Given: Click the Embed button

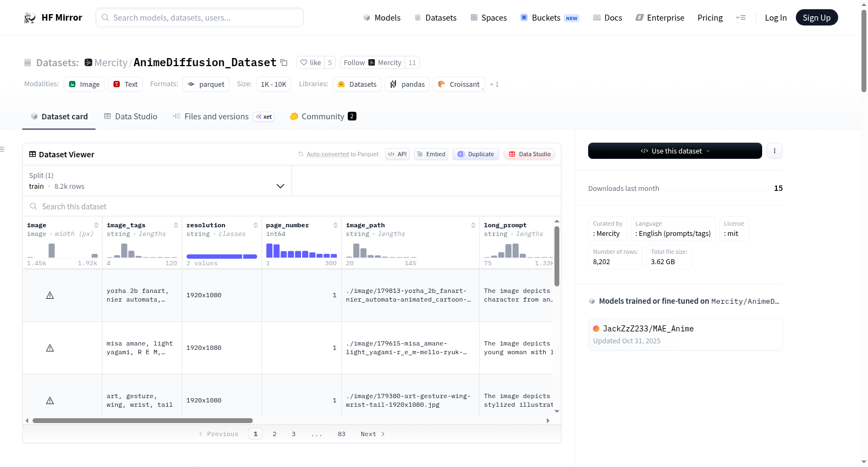Looking at the screenshot, I should click(431, 154).
